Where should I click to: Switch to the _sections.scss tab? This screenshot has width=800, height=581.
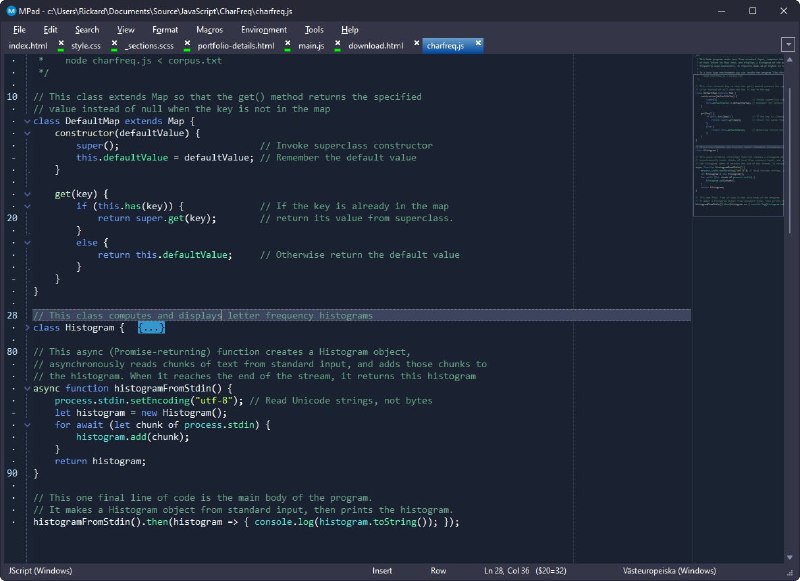tap(149, 46)
